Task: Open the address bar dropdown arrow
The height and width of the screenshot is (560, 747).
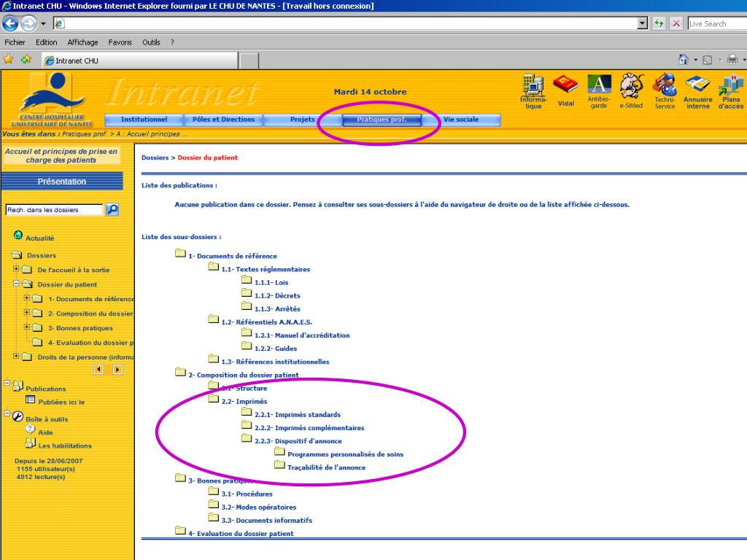Action: (642, 23)
